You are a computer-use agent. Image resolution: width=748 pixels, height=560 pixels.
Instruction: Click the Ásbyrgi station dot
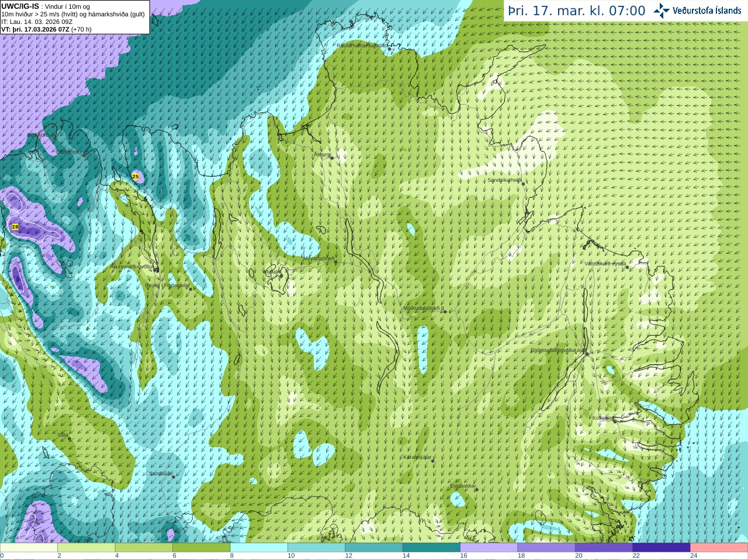pyautogui.click(x=331, y=157)
